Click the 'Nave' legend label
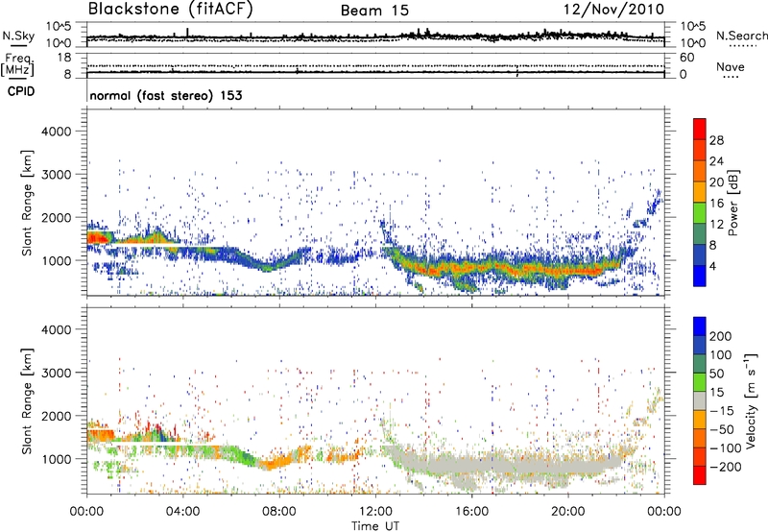This screenshot has height=532, width=768. (x=731, y=66)
